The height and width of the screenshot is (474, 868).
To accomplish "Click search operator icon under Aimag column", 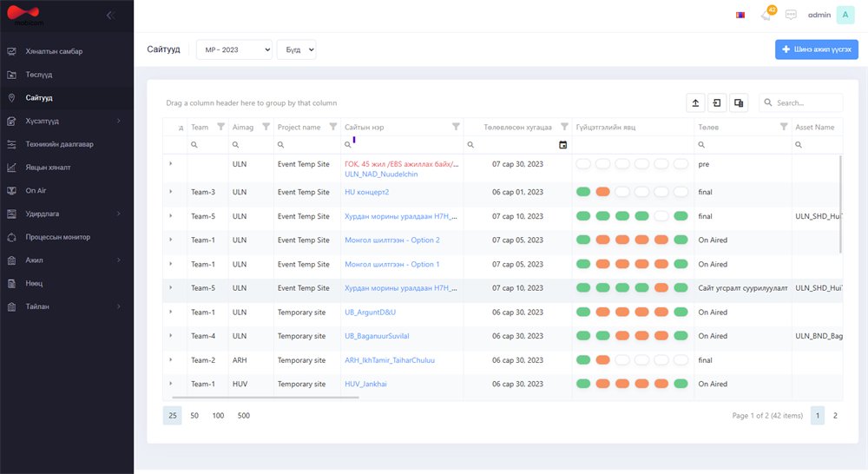I will [x=235, y=144].
